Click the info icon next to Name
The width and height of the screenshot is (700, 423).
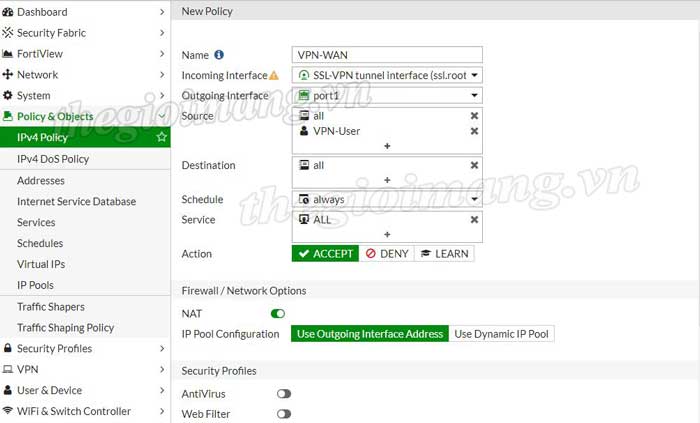219,55
